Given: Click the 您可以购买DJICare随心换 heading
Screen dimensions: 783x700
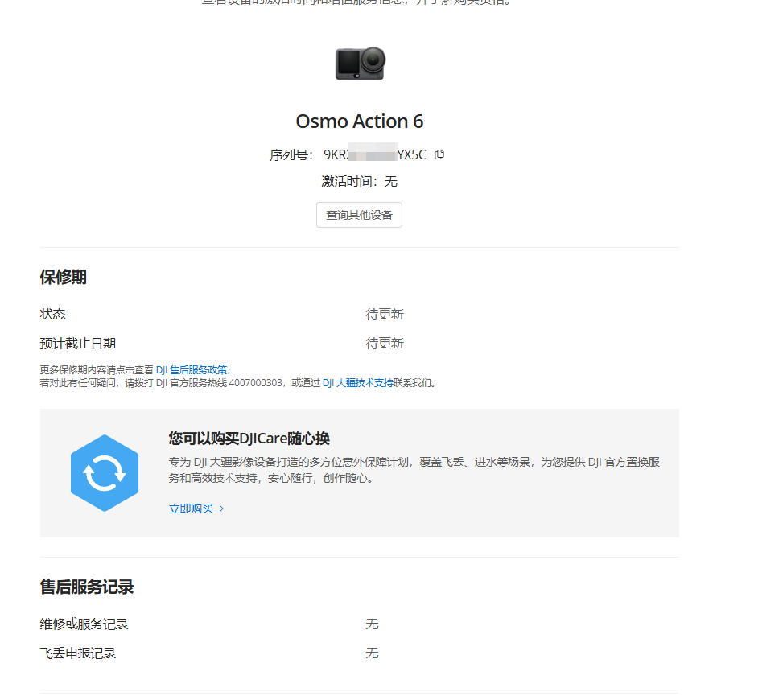Looking at the screenshot, I should pyautogui.click(x=249, y=439).
